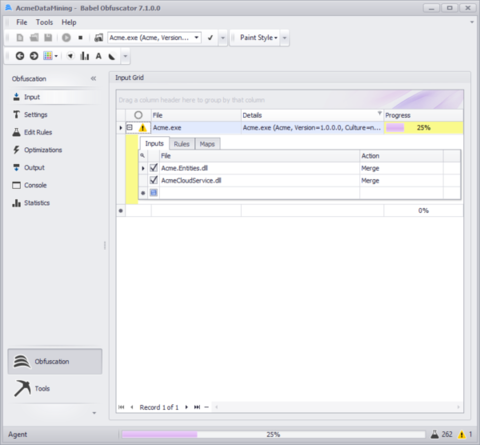
Task: Open the Acme.exe assembly combo box
Action: click(x=154, y=38)
